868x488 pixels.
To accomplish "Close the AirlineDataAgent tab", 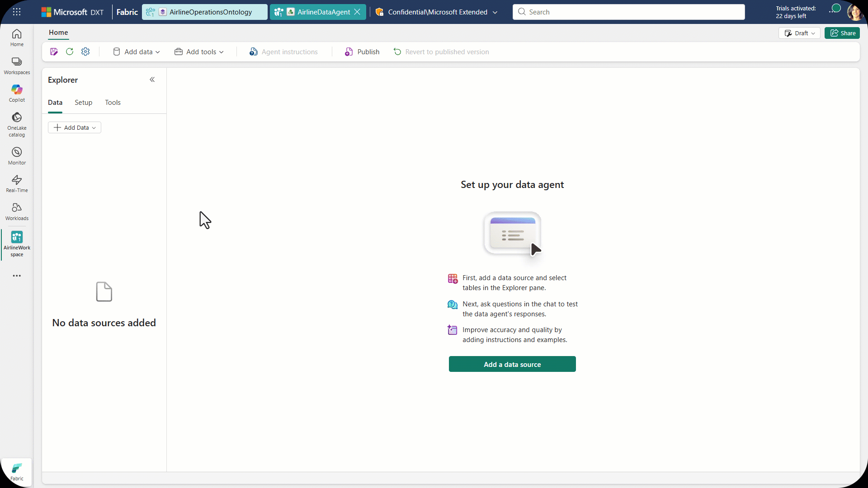I will click(x=357, y=12).
